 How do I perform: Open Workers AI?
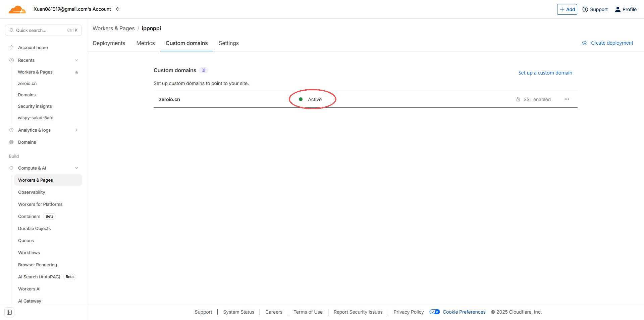pyautogui.click(x=29, y=289)
